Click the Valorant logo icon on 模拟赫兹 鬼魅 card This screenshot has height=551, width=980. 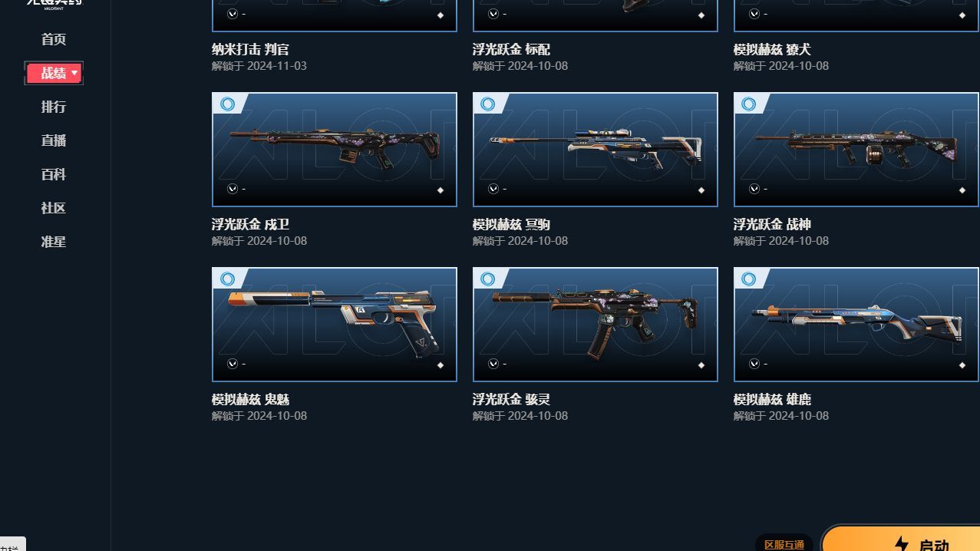point(232,364)
